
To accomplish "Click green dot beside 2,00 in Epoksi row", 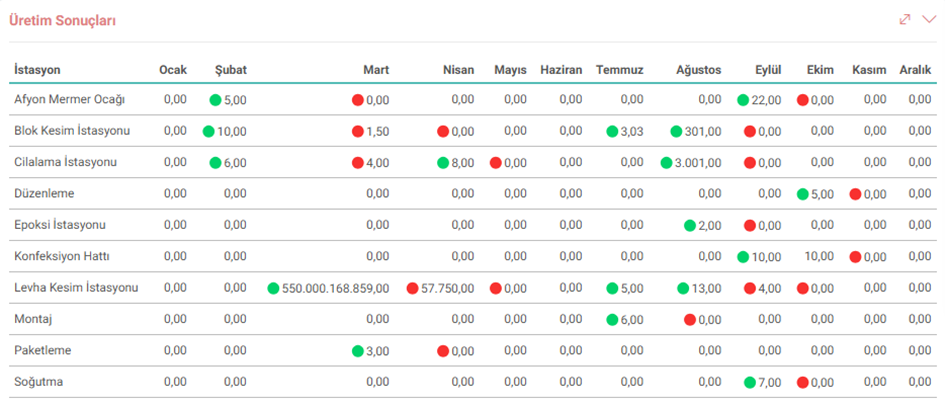I will pos(690,225).
